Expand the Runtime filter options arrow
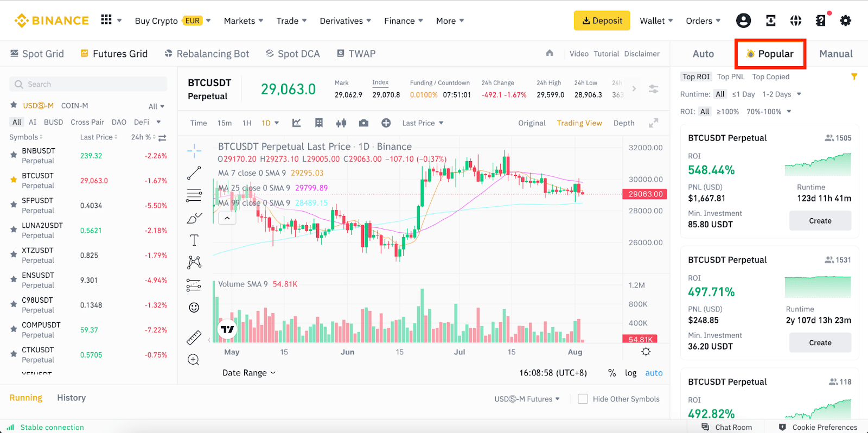The width and height of the screenshot is (868, 433). coord(799,94)
